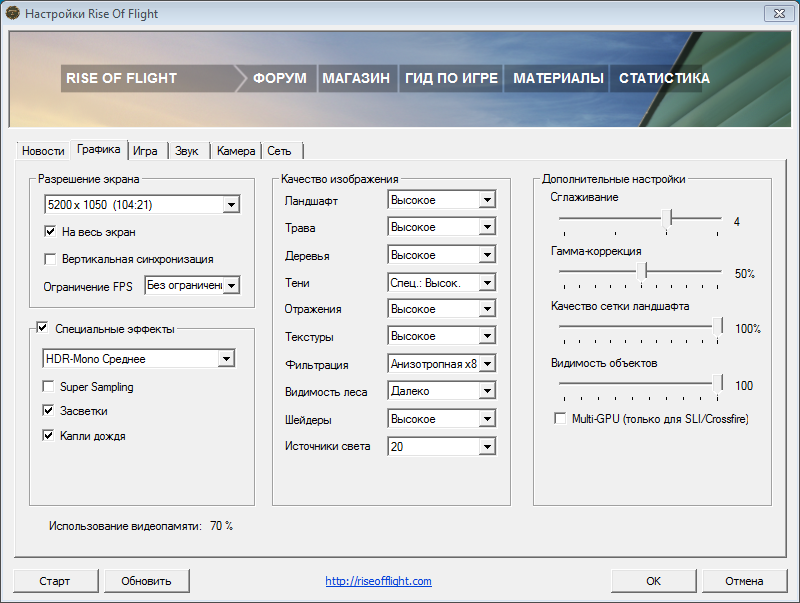Open the Источники света dropdown
Viewport: 800px width, 603px height.
(x=442, y=446)
